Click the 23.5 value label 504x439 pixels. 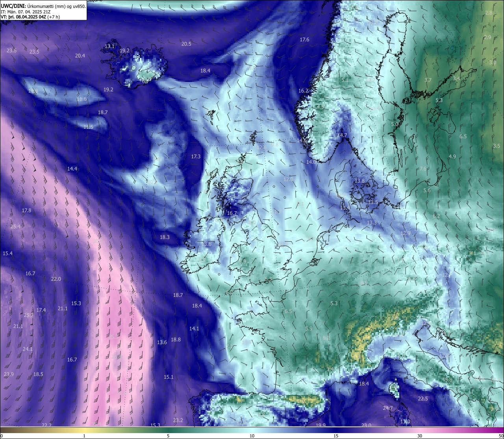coord(34,52)
